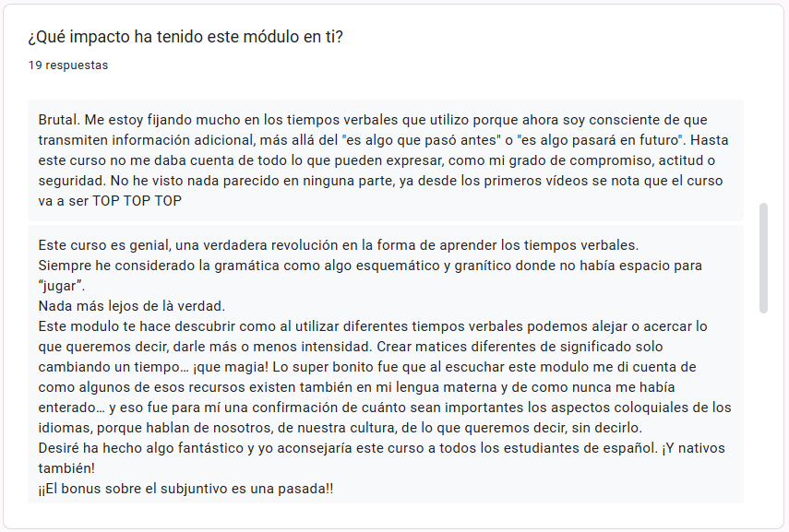Click the line starting "transmiten información adicional"

[x=365, y=140]
